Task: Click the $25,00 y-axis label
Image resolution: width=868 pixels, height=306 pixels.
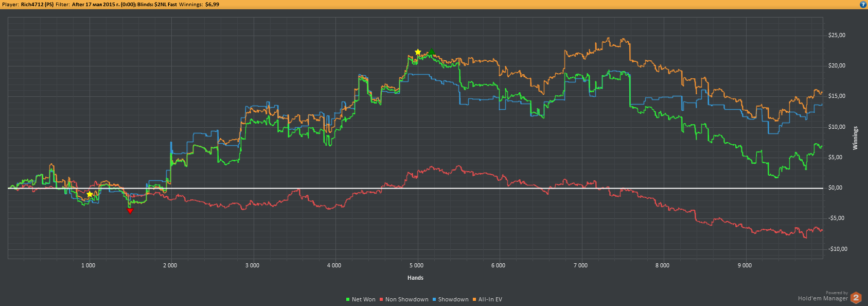Action: (837, 36)
